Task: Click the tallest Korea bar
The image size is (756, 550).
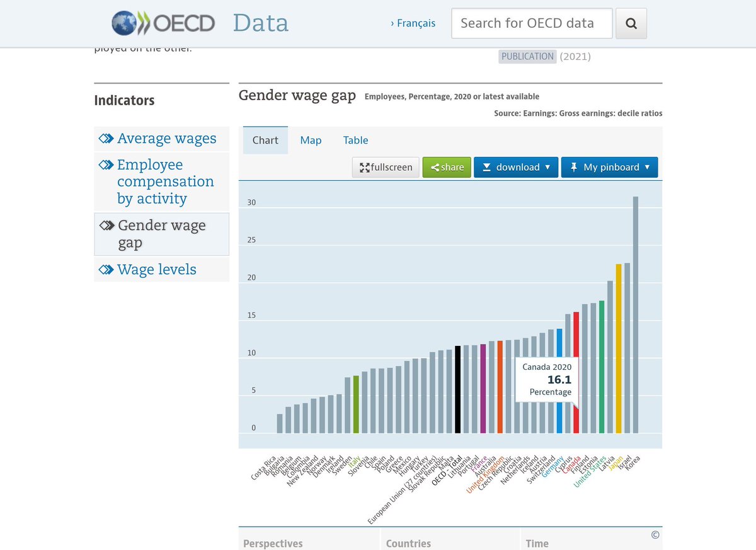Action: tap(635, 315)
